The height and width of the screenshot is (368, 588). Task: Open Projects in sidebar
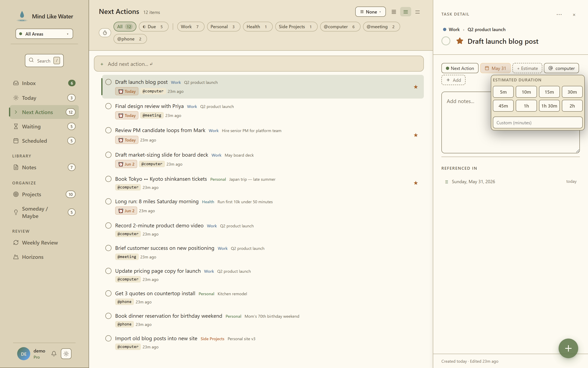click(x=44, y=194)
